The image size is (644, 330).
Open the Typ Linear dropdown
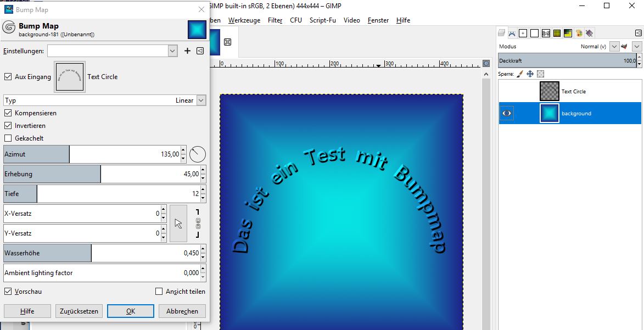201,100
